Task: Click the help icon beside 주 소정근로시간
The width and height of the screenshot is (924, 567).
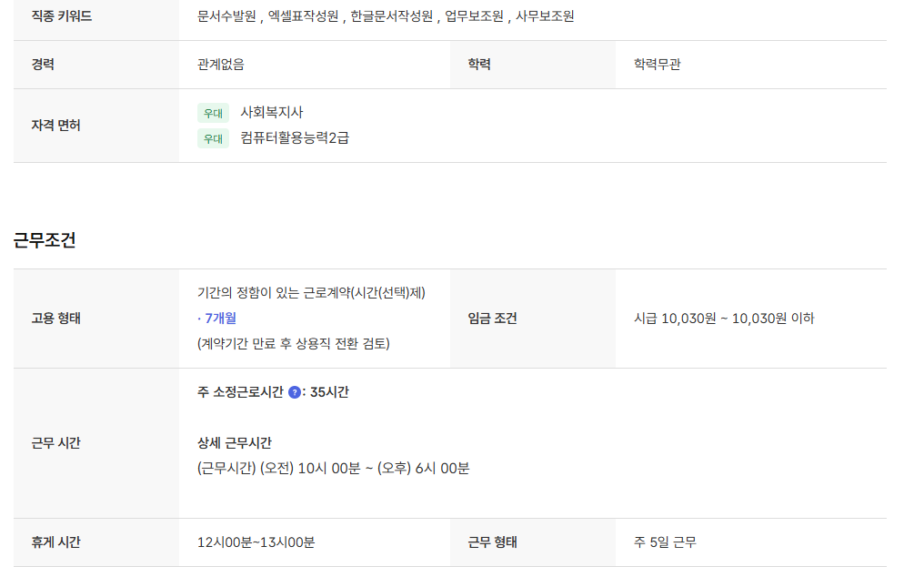Action: [295, 392]
